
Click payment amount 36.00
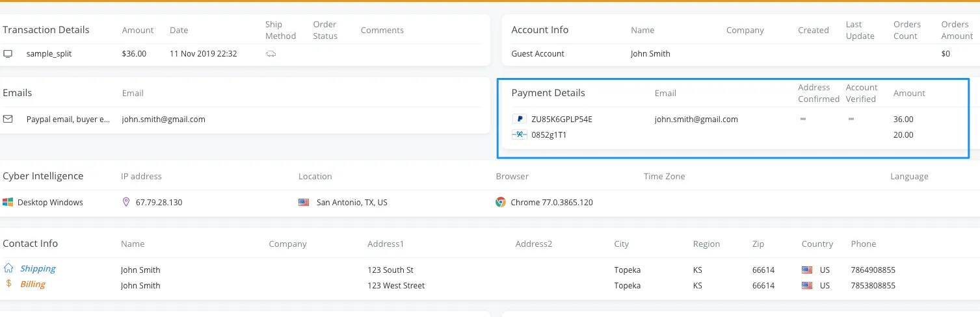tap(903, 120)
